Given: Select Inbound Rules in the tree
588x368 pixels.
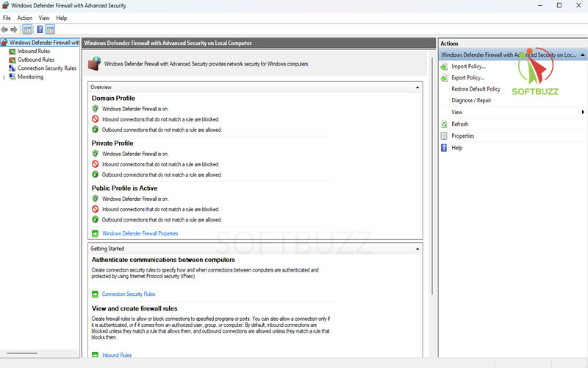Looking at the screenshot, I should point(34,52).
